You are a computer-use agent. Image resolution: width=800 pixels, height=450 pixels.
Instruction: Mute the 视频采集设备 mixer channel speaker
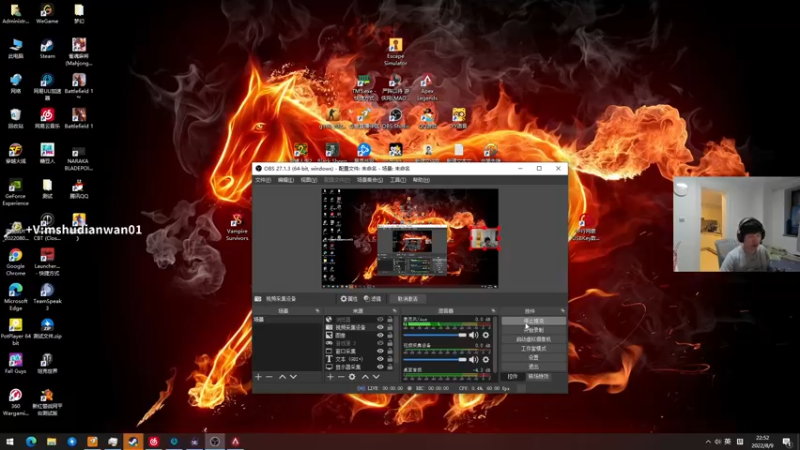pos(473,360)
